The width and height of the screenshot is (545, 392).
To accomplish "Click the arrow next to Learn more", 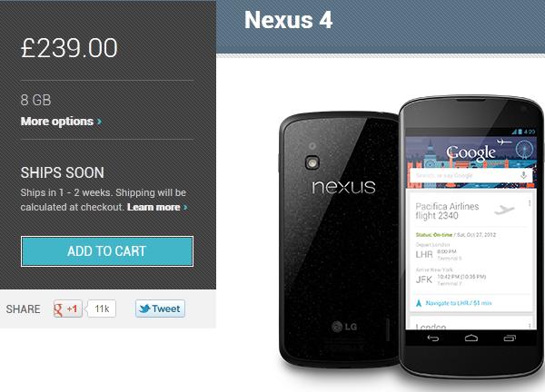I will [x=185, y=207].
